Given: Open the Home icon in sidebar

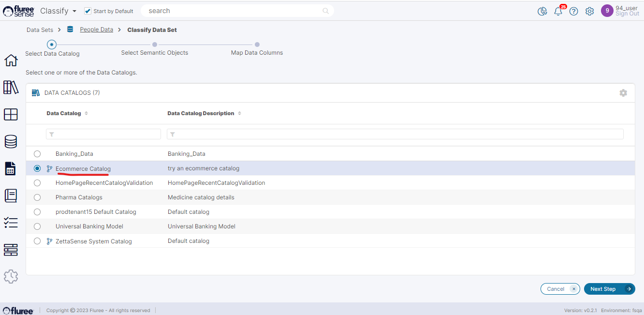Looking at the screenshot, I should click(11, 60).
